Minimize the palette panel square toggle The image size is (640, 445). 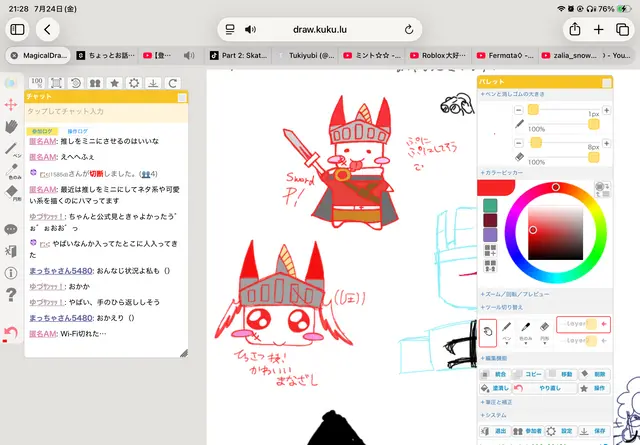point(607,83)
